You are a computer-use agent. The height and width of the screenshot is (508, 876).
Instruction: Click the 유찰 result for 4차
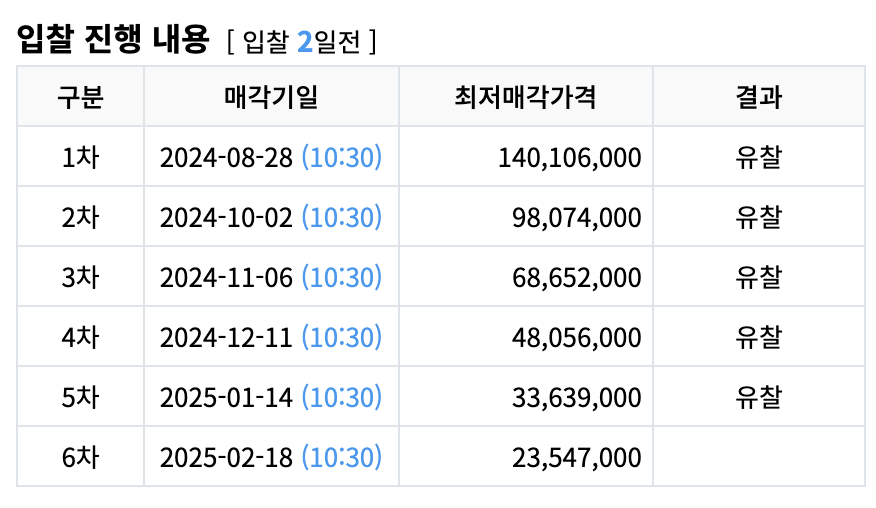(x=758, y=337)
